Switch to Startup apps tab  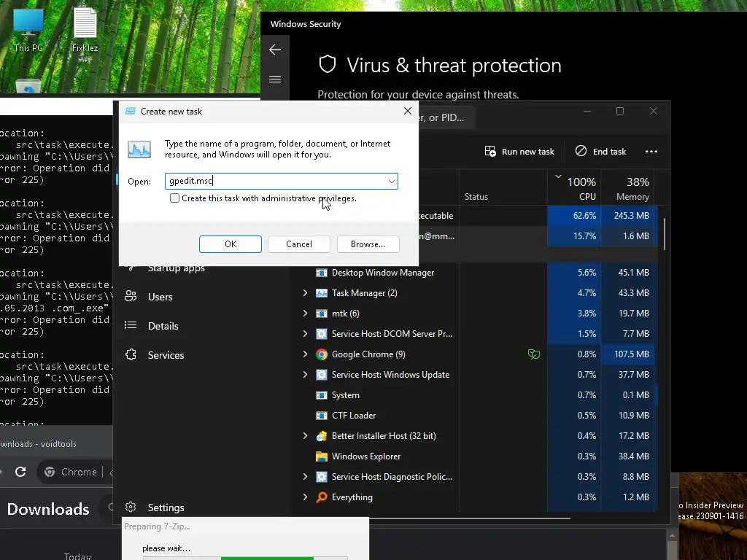pyautogui.click(x=177, y=268)
